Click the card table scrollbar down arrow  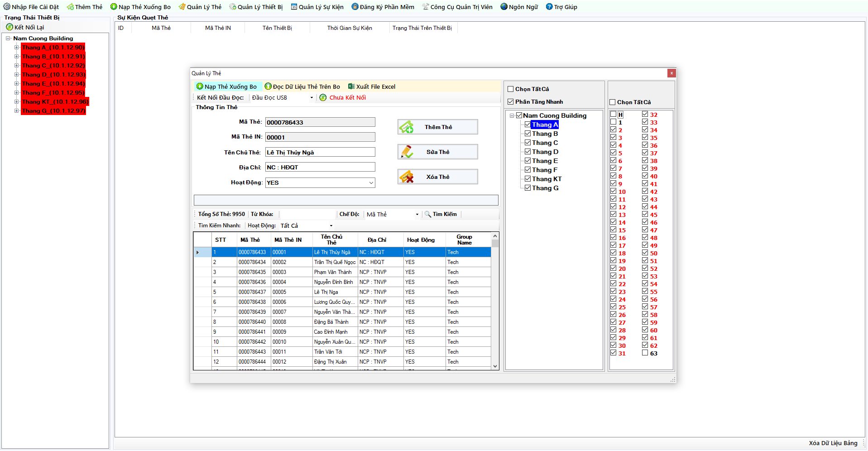[495, 366]
